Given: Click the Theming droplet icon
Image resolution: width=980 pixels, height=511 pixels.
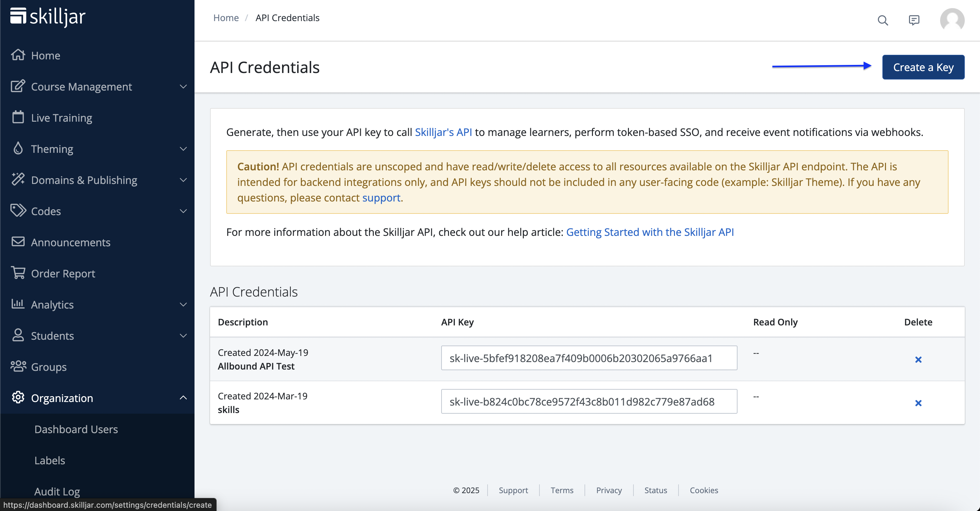Looking at the screenshot, I should 18,149.
